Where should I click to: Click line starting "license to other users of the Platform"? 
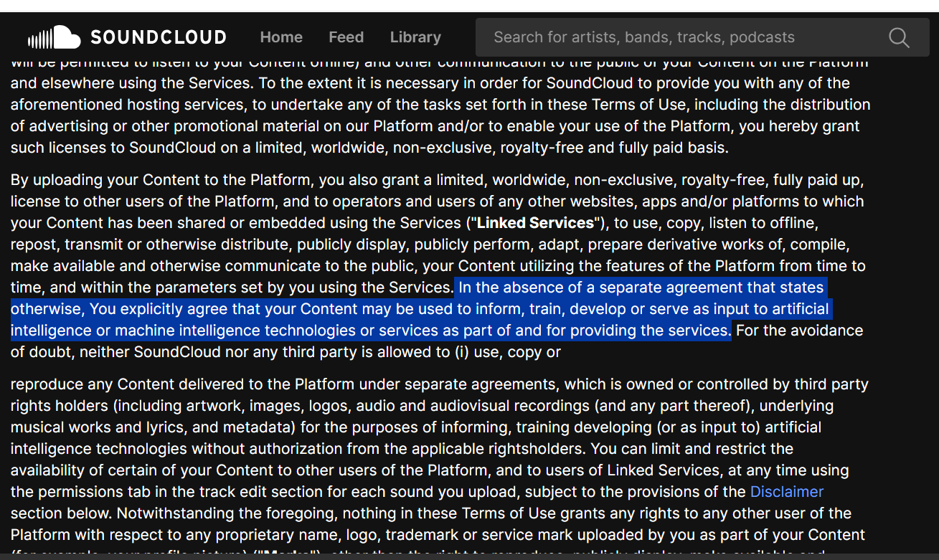[437, 201]
